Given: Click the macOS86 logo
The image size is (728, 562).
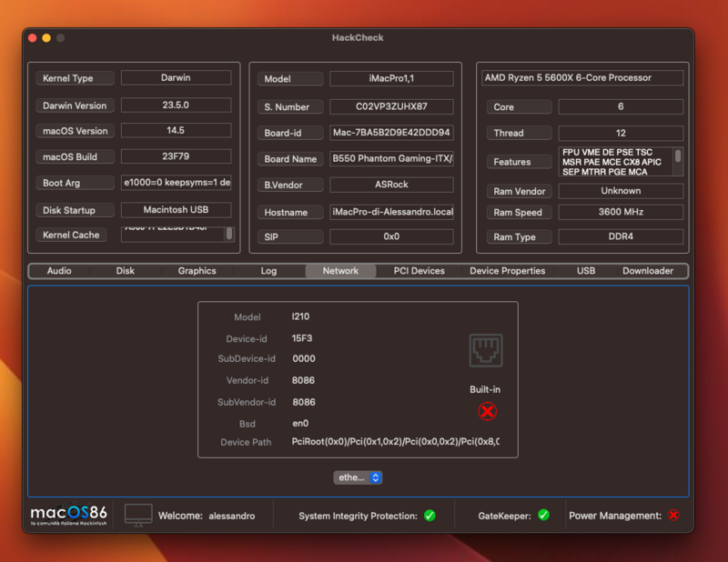Looking at the screenshot, I should pyautogui.click(x=69, y=515).
